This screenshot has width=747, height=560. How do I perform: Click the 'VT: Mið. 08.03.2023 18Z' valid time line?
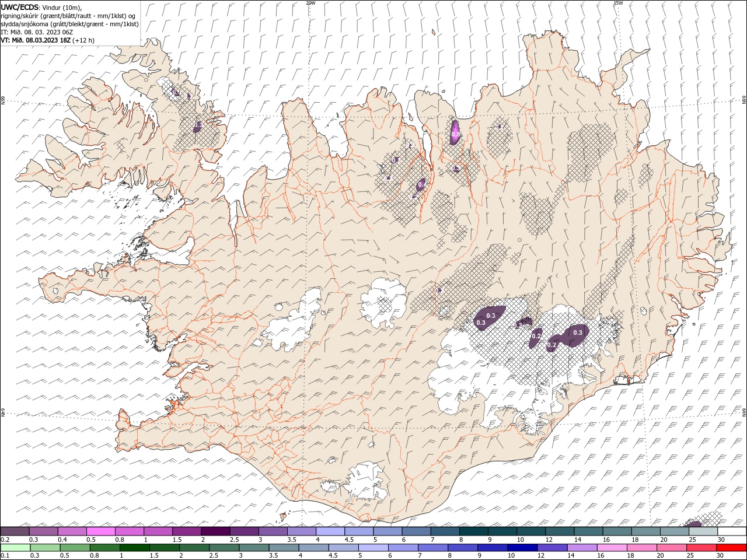36,40
